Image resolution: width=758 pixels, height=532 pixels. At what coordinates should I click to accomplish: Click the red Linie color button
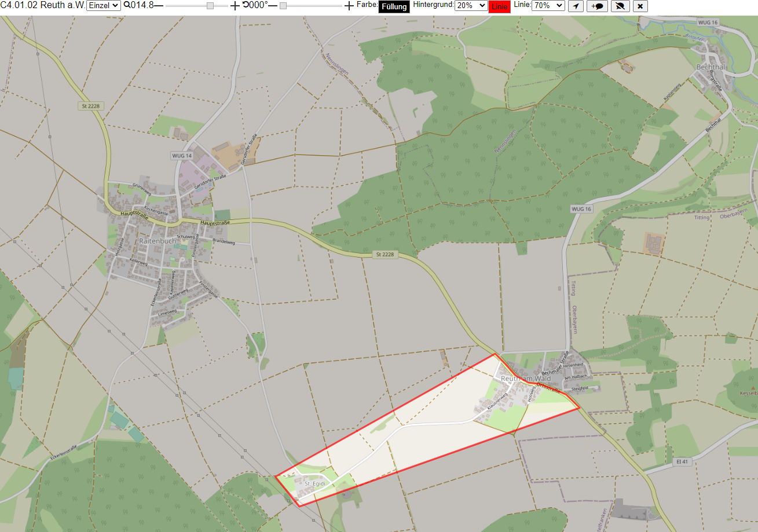[500, 7]
